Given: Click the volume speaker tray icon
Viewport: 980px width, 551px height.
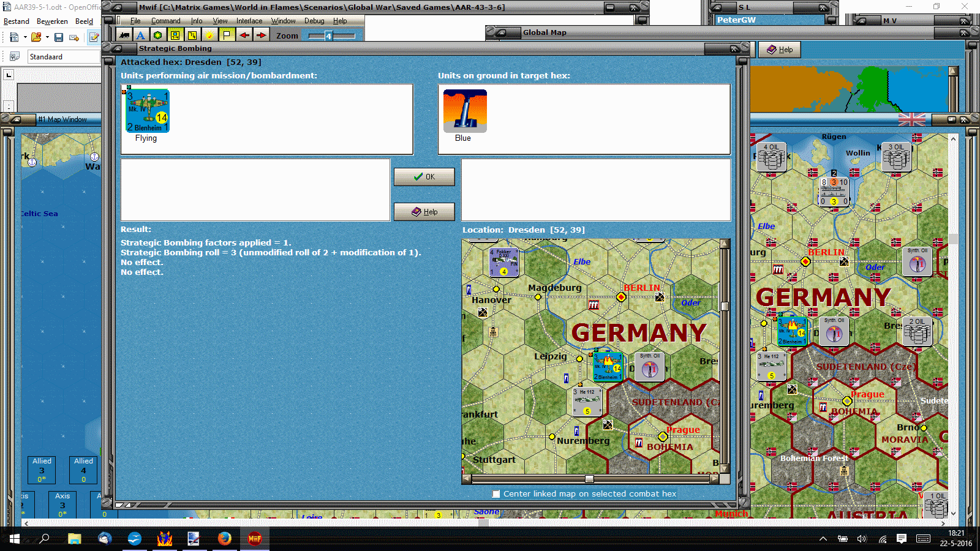Looking at the screenshot, I should point(862,539).
